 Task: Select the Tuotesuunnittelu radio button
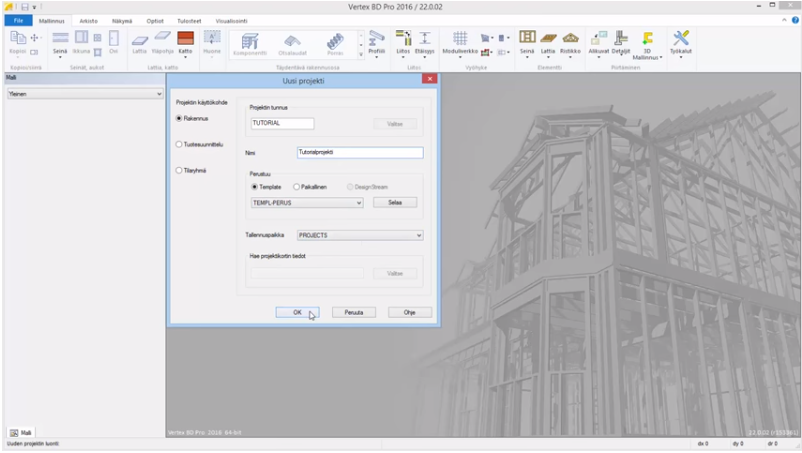pos(178,144)
